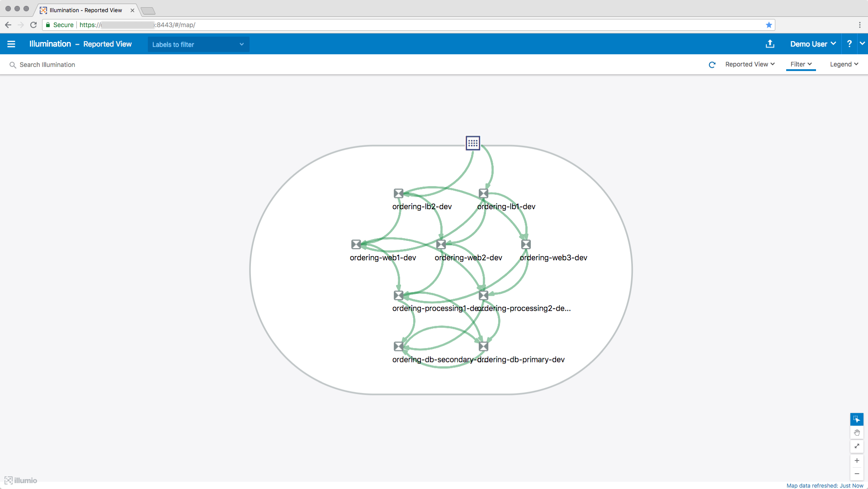This screenshot has height=489, width=868.
Task: Zoom in with the plus button
Action: click(857, 461)
